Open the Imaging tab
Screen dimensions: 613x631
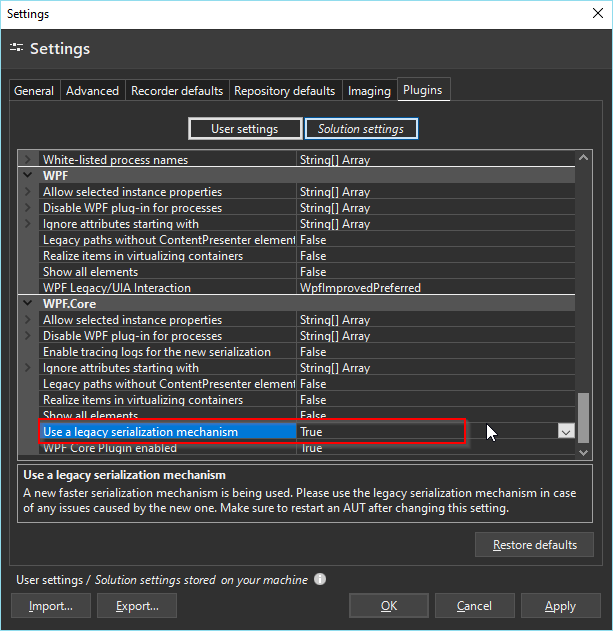click(x=369, y=91)
